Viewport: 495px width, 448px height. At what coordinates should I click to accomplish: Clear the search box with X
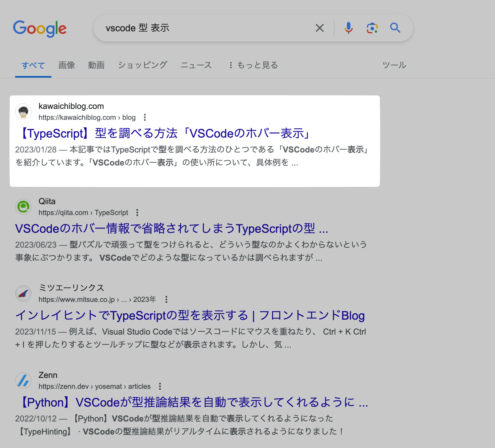(x=319, y=28)
